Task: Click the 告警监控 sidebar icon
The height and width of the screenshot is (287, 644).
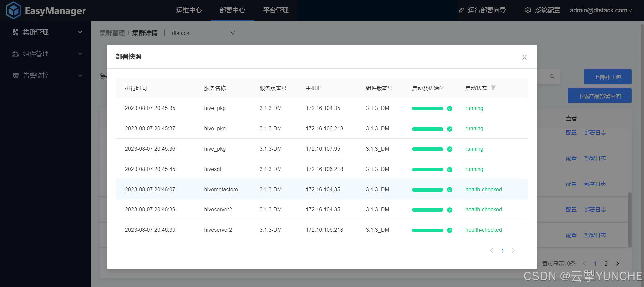Action: click(x=15, y=75)
